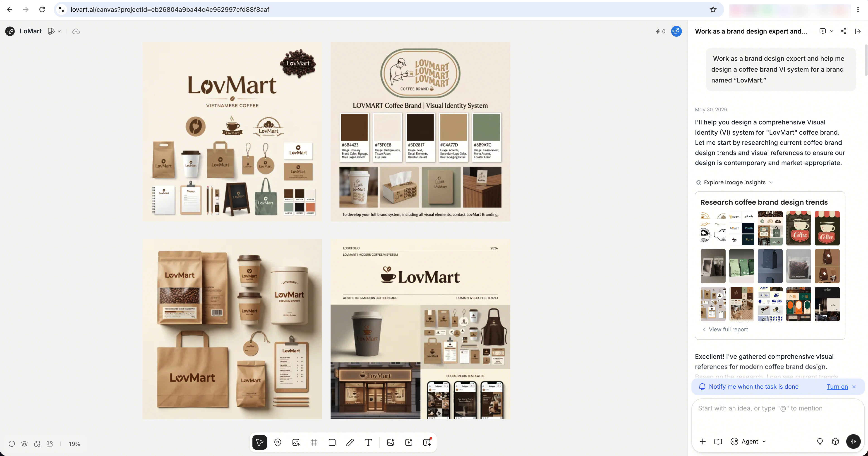
Task: Click the 19% zoom level
Action: [x=74, y=444]
